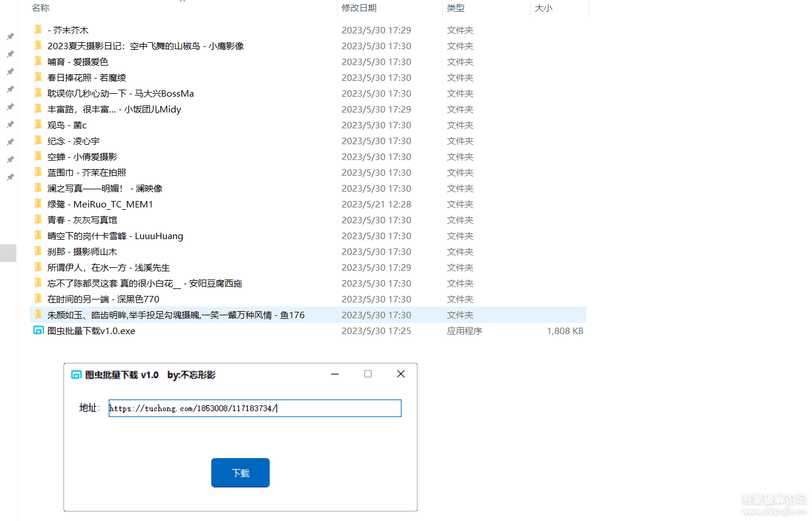Screen dimensions: 812x521
Task: Open the 观鸟 - 菌c folder icon
Action: coord(37,125)
